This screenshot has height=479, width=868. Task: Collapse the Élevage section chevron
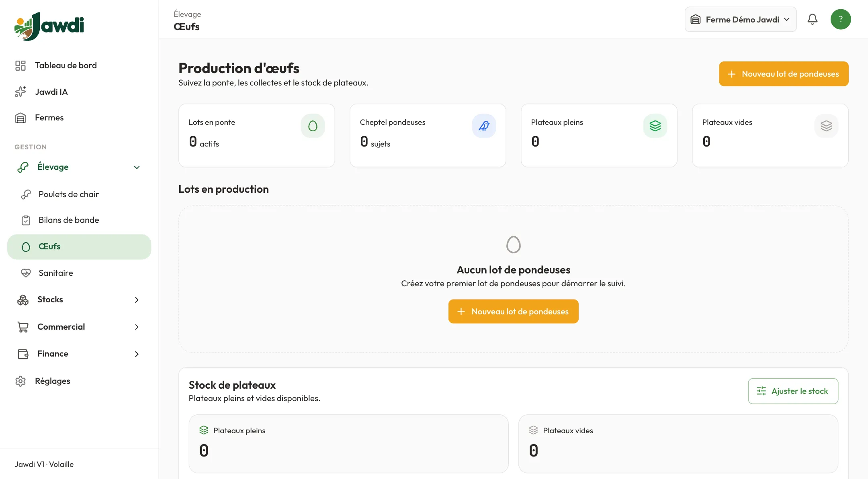pos(137,167)
